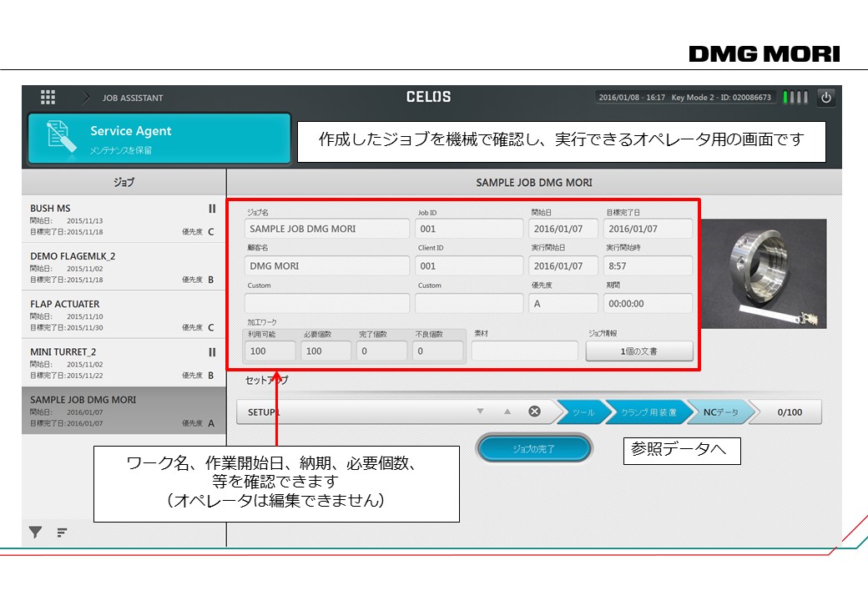Screen dimensions: 868x601
Task: Select the FLAP ACTUATER job
Action: coord(124,315)
